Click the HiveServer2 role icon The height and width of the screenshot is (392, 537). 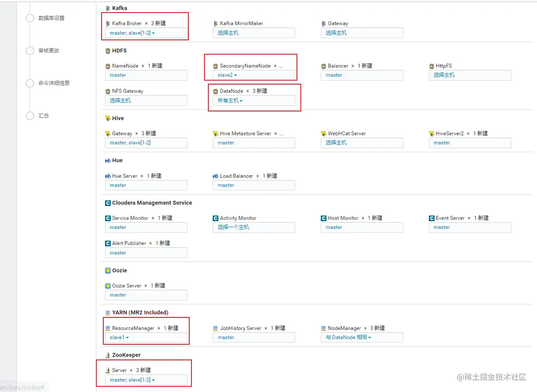(x=432, y=134)
